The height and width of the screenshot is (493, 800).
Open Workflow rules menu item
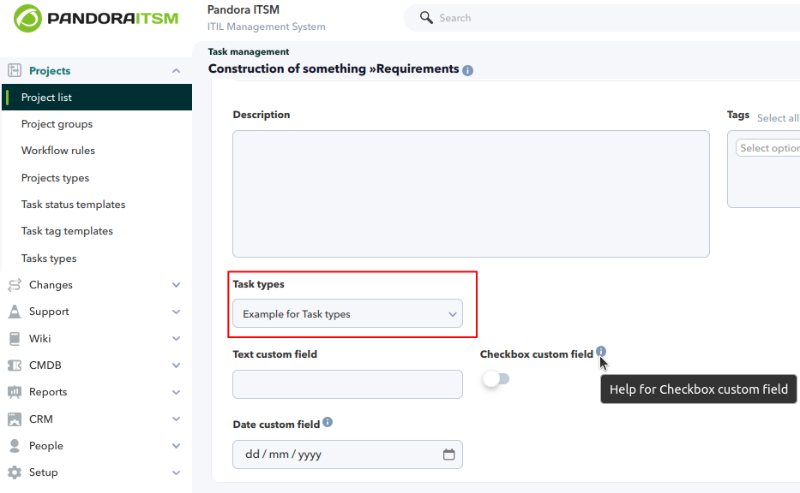(x=58, y=151)
